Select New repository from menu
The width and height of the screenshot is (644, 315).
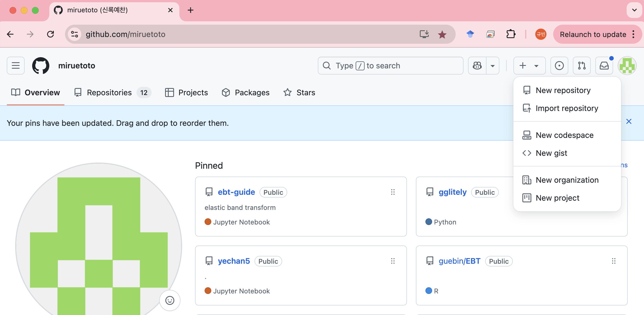point(563,90)
